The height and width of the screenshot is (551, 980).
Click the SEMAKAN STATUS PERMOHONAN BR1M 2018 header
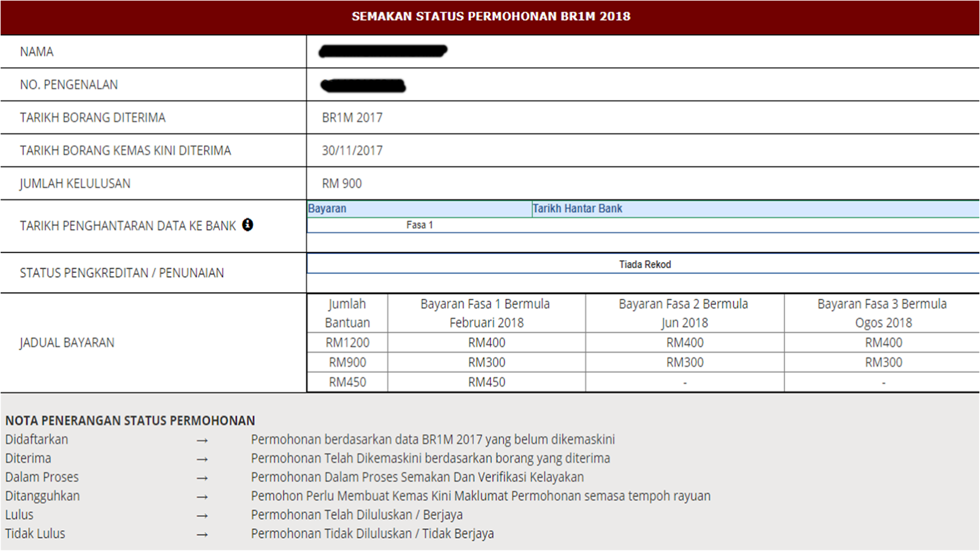tap(491, 17)
